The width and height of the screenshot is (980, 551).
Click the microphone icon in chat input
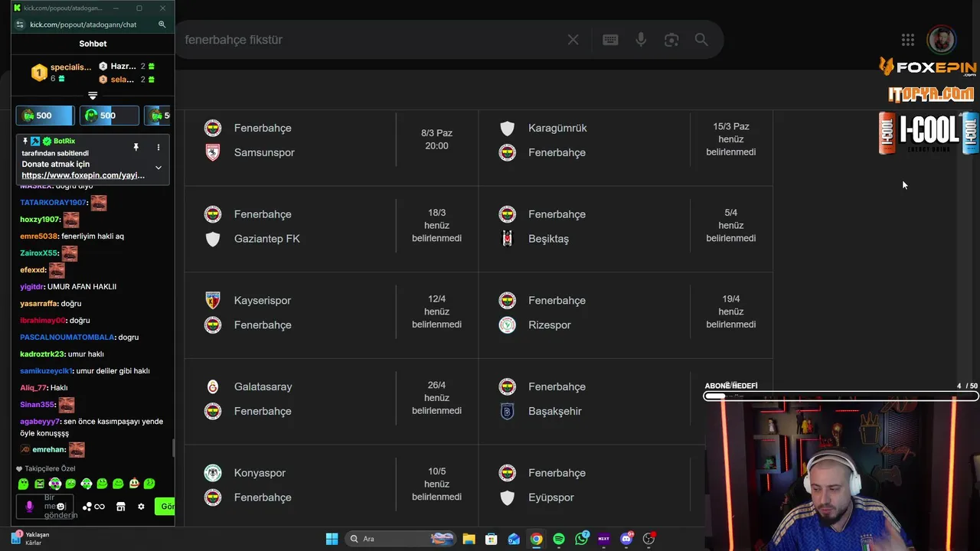point(30,507)
